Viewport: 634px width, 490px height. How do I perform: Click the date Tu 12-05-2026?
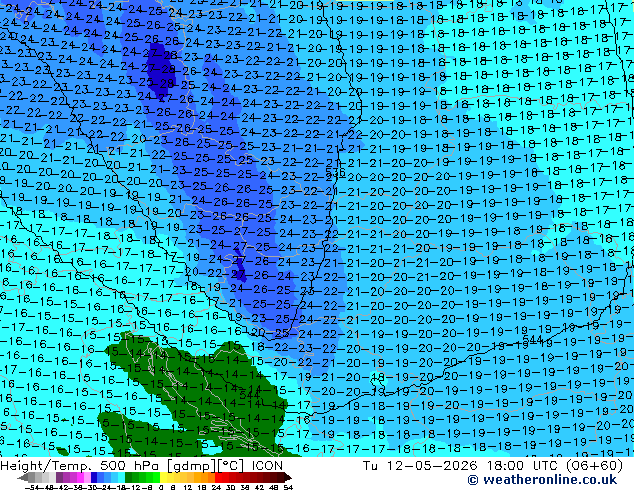click(420, 466)
